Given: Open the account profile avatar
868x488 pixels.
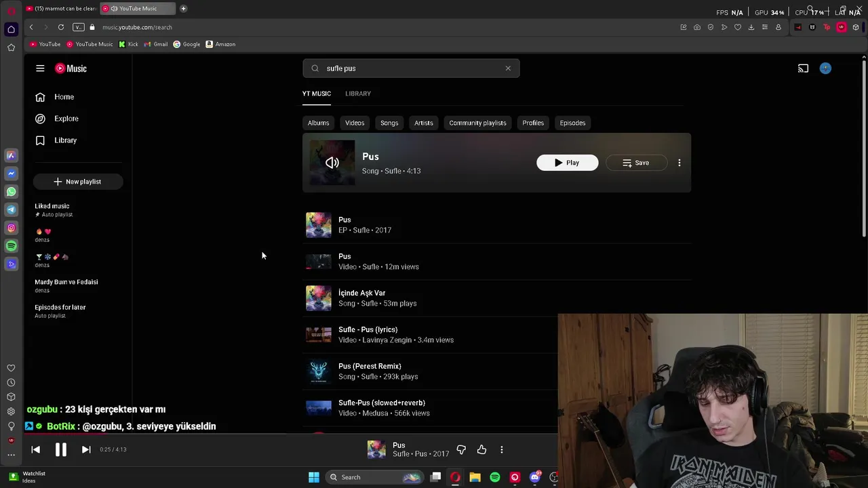Looking at the screenshot, I should pos(825,68).
